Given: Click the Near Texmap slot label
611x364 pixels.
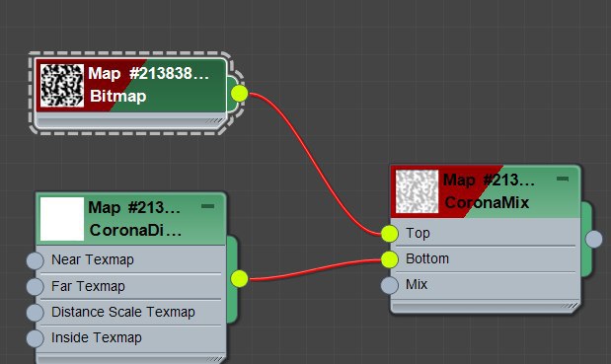Looking at the screenshot, I should tap(93, 259).
